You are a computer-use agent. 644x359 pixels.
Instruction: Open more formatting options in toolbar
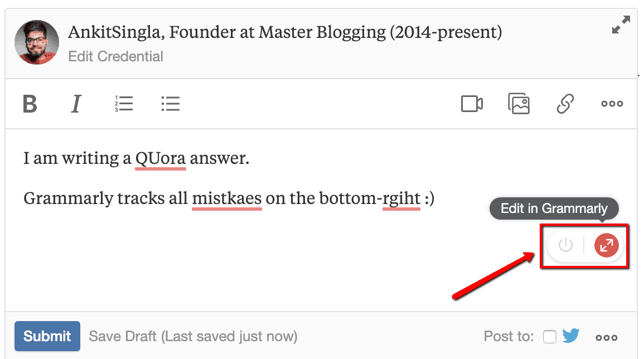(612, 104)
